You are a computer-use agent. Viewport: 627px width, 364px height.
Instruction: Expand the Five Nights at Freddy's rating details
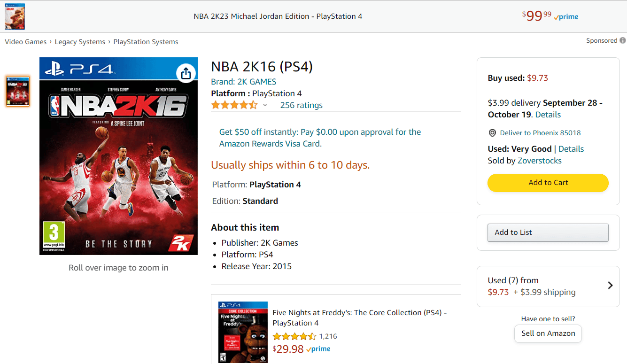(x=295, y=336)
